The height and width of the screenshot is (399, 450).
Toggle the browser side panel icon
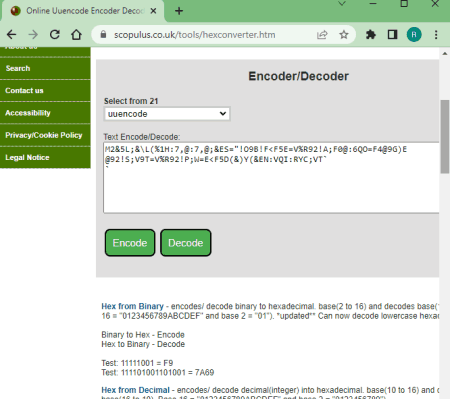[392, 35]
